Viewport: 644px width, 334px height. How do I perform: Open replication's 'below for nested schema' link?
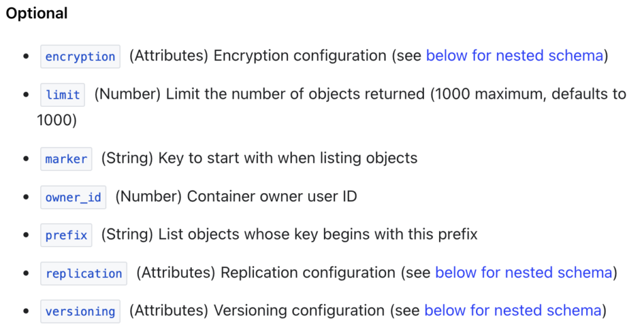tap(524, 272)
